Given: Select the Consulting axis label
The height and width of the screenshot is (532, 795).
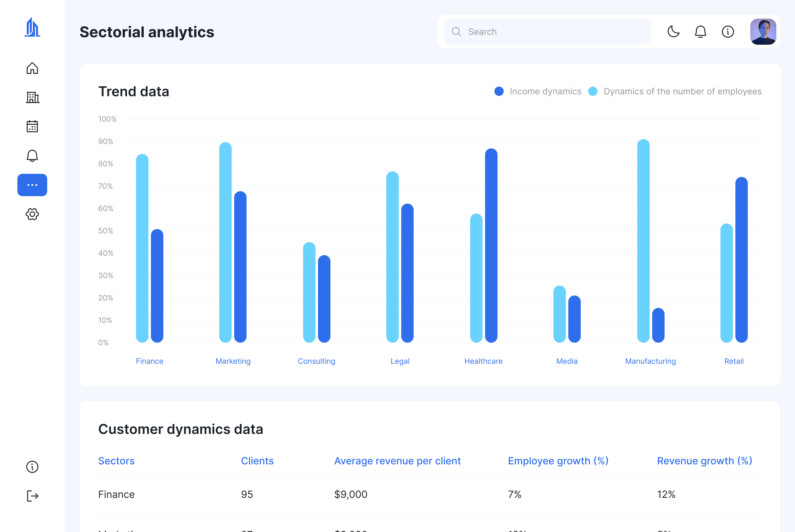Looking at the screenshot, I should click(316, 361).
